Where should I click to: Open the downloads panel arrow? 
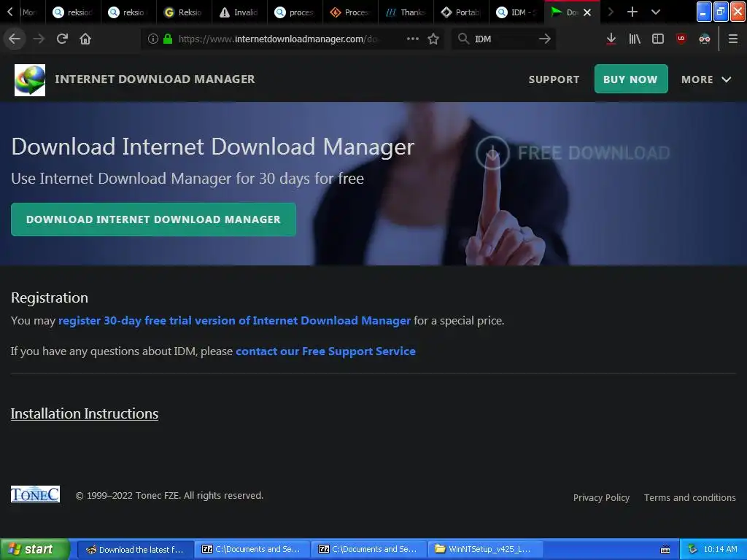coord(611,39)
